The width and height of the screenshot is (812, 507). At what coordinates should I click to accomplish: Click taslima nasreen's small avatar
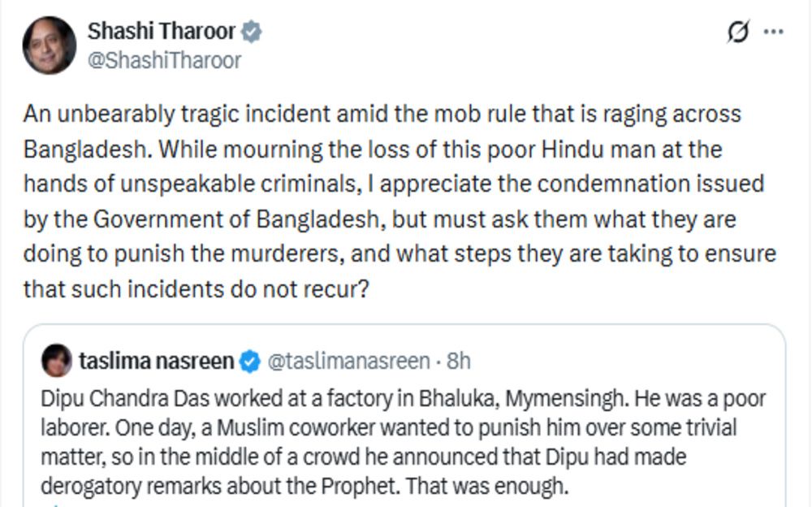56,361
